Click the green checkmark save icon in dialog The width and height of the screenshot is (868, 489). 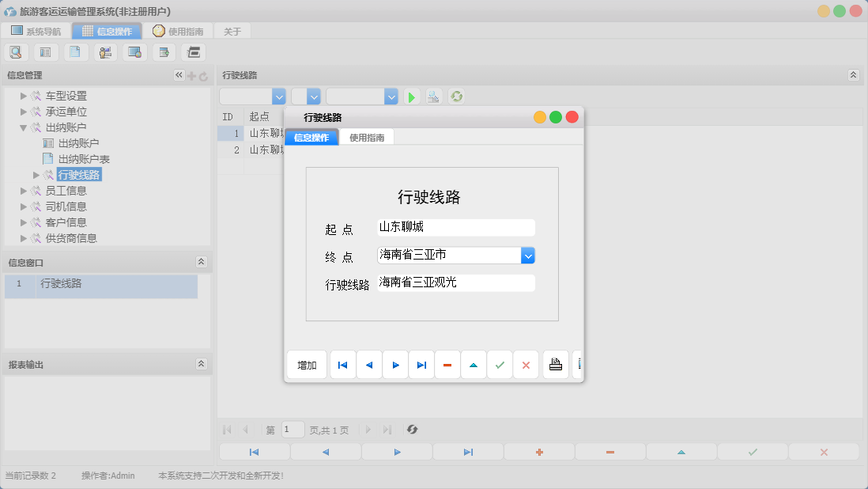point(500,365)
